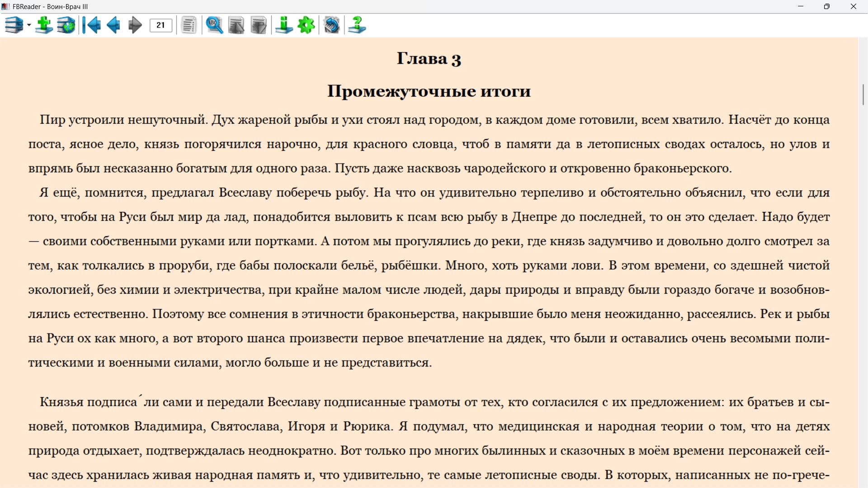This screenshot has height=488, width=868.
Task: Click the chapter heading "Глава 3"
Action: click(x=429, y=59)
